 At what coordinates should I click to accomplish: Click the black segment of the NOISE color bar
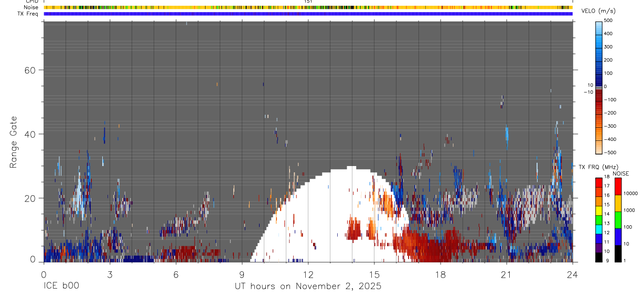618,254
